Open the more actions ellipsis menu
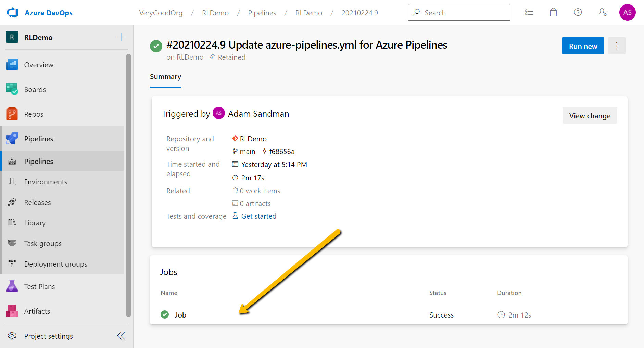 pyautogui.click(x=617, y=46)
